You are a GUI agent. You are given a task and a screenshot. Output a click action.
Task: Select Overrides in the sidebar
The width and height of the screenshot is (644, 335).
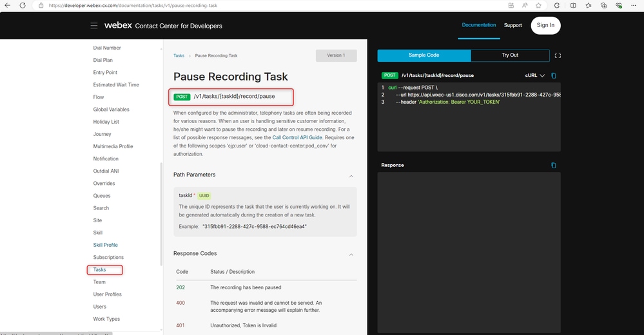coord(104,183)
